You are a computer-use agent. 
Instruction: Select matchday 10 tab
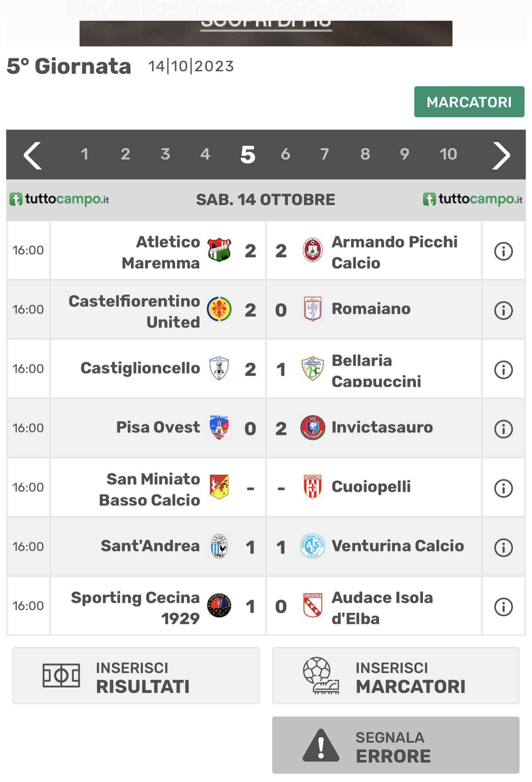448,154
